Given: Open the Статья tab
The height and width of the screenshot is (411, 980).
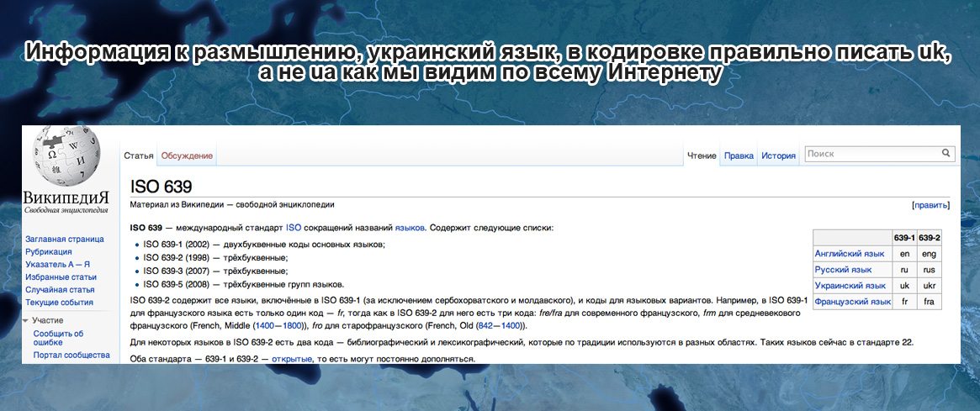Looking at the screenshot, I should (x=139, y=155).
